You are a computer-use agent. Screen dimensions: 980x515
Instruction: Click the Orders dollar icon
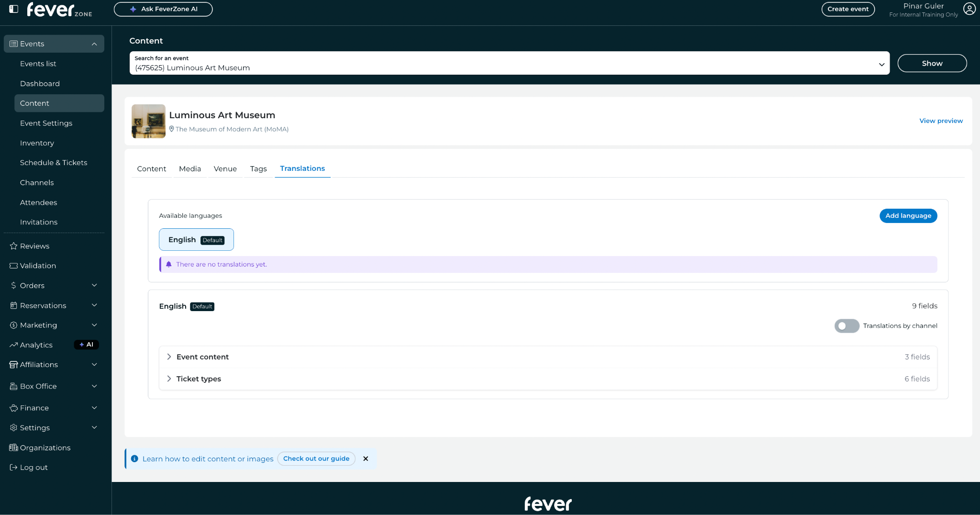point(13,285)
